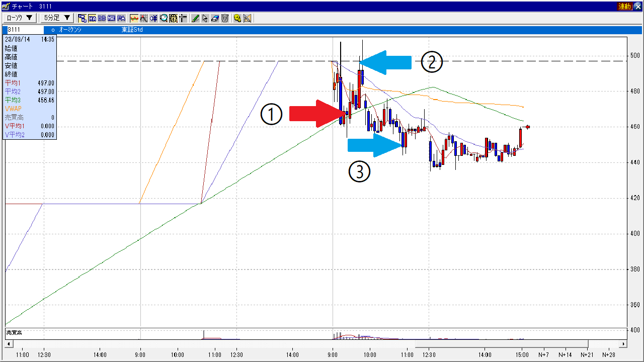Click the 平均1 value 497.00
The height and width of the screenshot is (362, 644).
coord(46,83)
